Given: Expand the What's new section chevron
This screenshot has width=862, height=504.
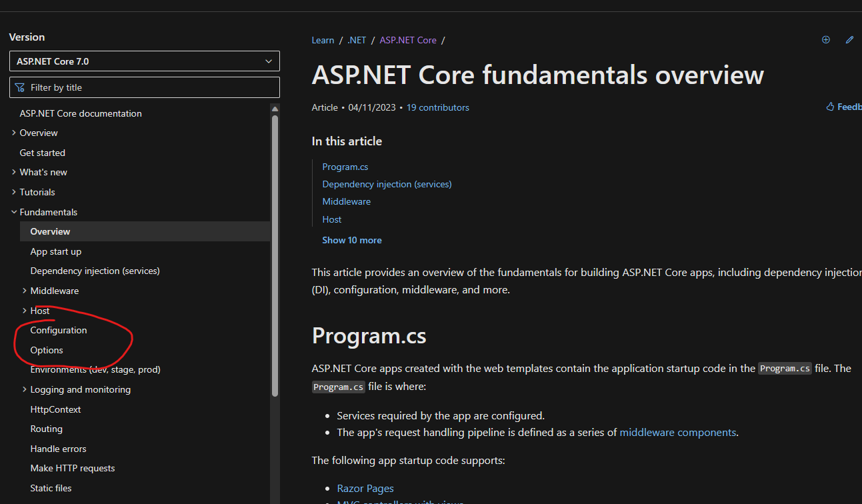Looking at the screenshot, I should pos(14,172).
